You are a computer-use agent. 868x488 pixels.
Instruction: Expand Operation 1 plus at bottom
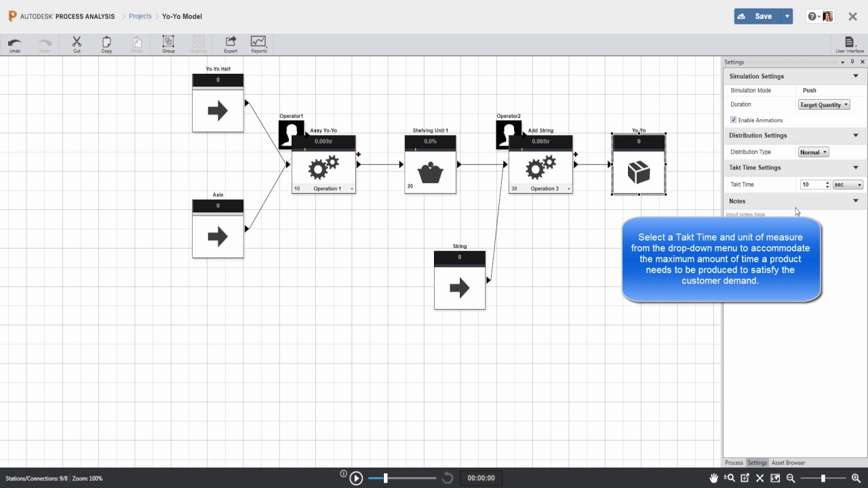tap(352, 189)
